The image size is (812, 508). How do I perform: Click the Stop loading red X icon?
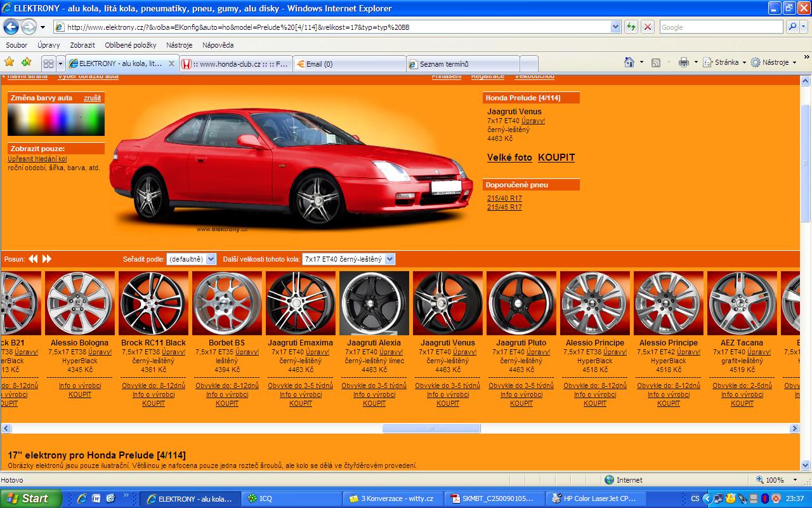tap(648, 27)
